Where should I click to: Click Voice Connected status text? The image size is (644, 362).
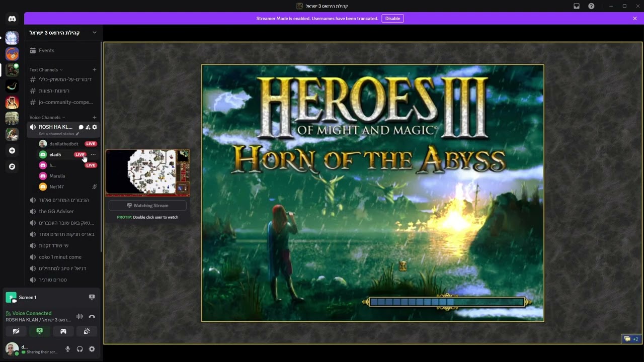coord(32,313)
